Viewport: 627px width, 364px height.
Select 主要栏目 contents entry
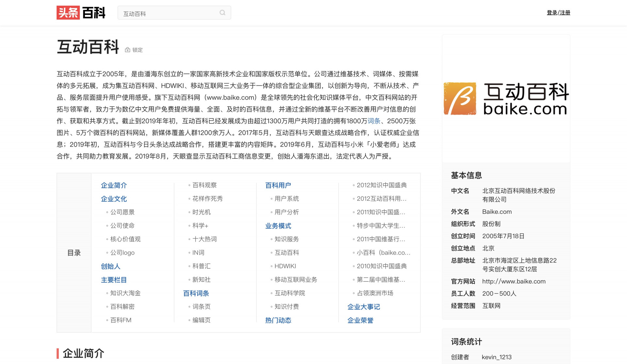[114, 280]
